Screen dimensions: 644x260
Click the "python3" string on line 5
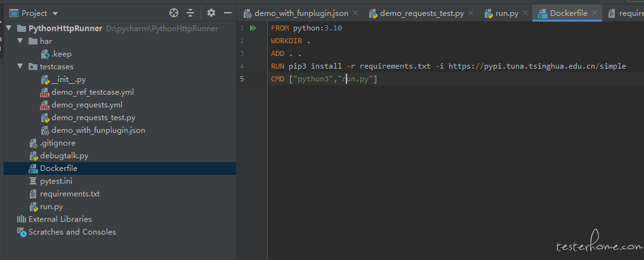[x=312, y=79]
